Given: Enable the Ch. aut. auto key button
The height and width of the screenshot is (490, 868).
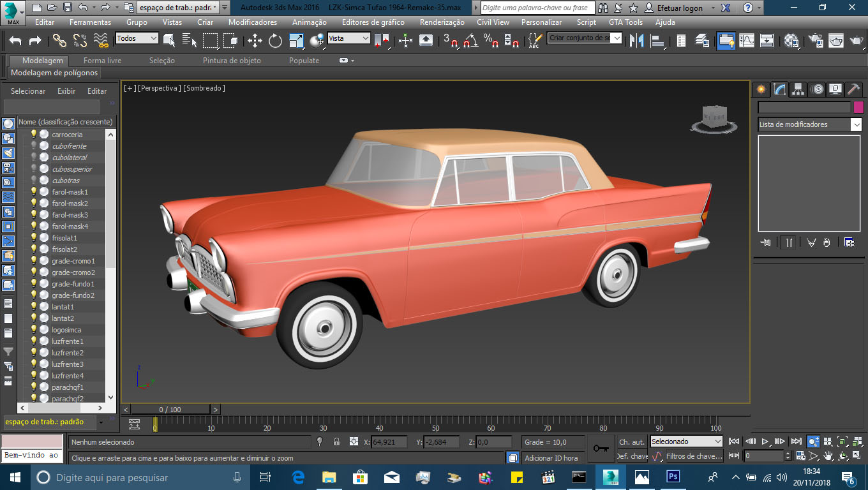Looking at the screenshot, I should [x=631, y=442].
